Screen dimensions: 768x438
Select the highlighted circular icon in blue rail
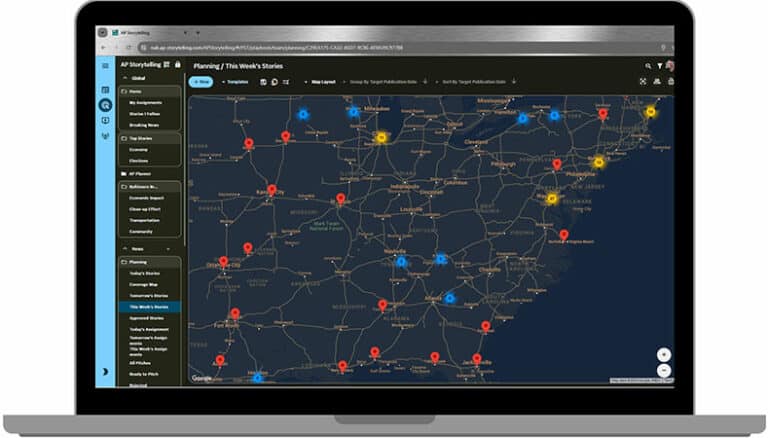click(105, 105)
